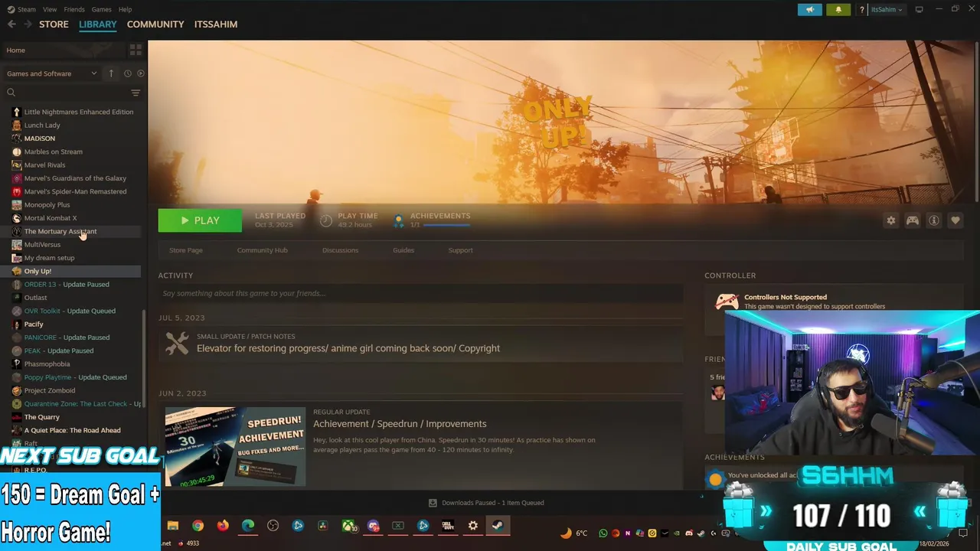This screenshot has width=980, height=551.
Task: Expand the Games and Software dropdown
Action: [x=52, y=73]
